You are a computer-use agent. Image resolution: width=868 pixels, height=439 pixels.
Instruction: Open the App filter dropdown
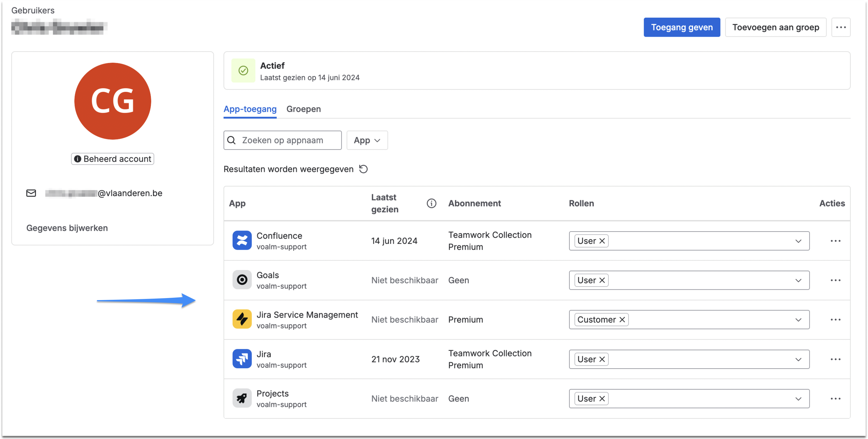click(x=366, y=140)
